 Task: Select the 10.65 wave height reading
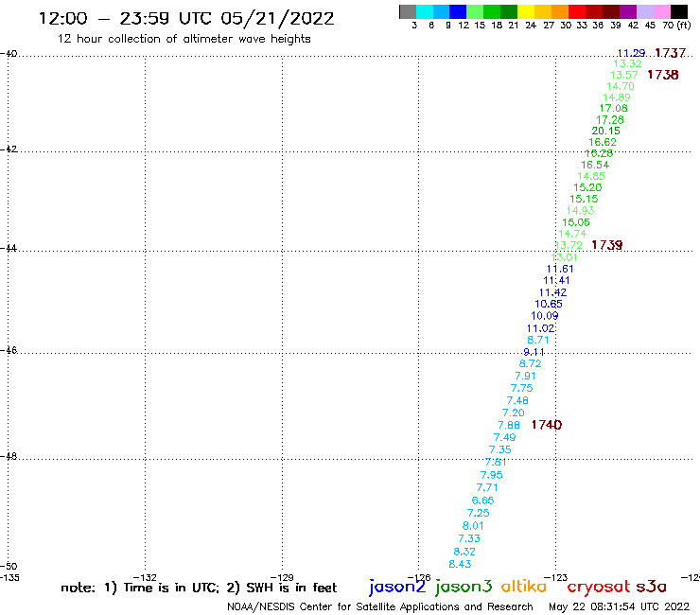coord(549,304)
